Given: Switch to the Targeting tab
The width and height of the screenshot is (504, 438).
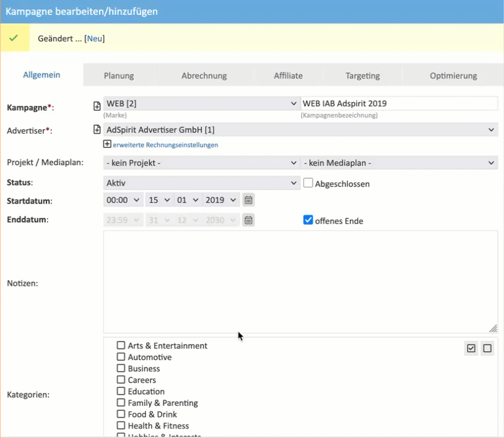Looking at the screenshot, I should tap(363, 75).
